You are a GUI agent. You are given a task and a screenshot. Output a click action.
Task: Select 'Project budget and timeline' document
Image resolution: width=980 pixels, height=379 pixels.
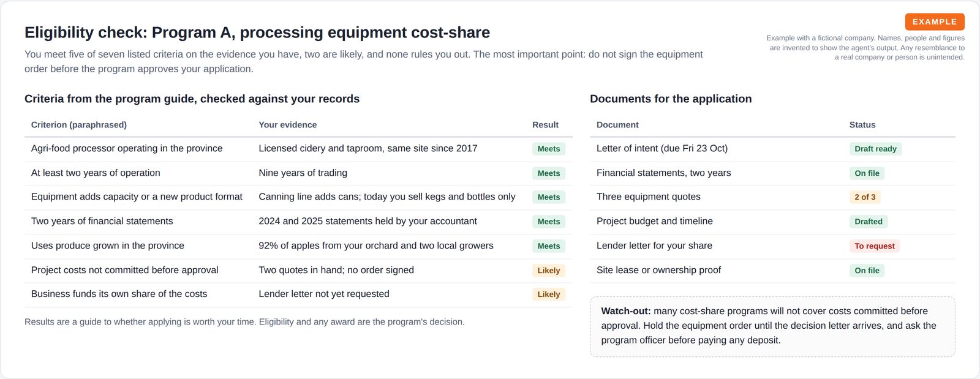[655, 221]
